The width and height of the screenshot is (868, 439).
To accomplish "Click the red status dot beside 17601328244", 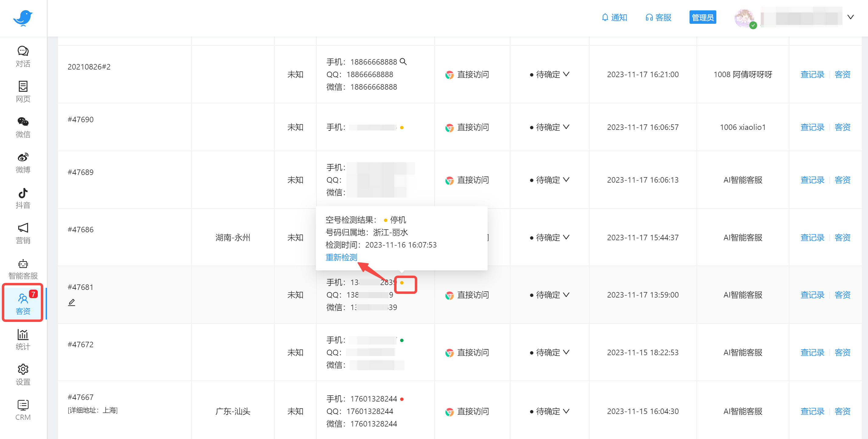I will pyautogui.click(x=402, y=399).
